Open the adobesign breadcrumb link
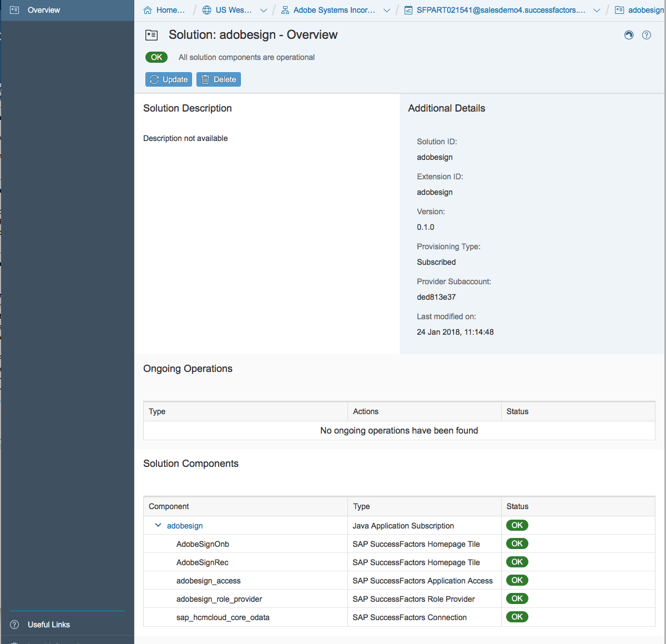 click(646, 10)
